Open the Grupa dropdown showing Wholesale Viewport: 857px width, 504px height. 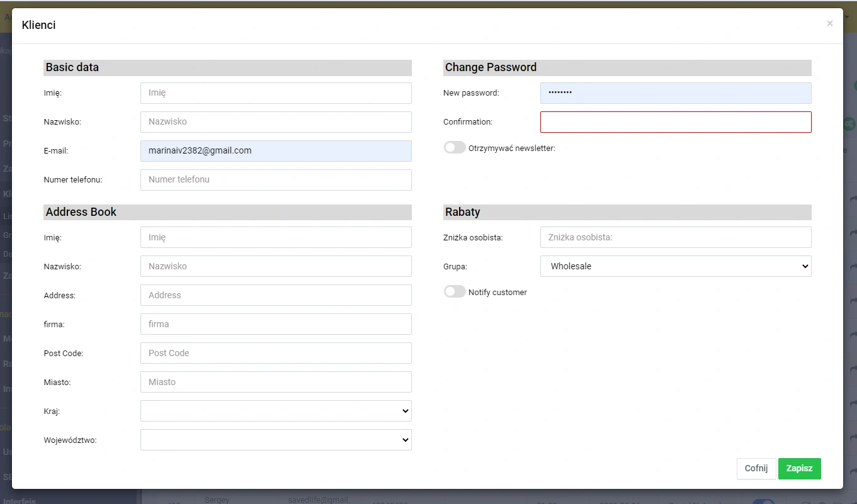click(676, 266)
